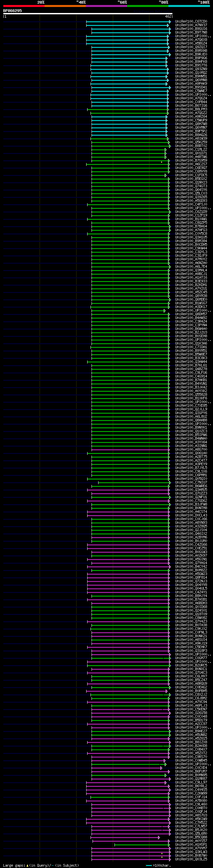This screenshot has width=213, height=868.
Task: Click the purple alignment bar for UniRef100_B5CQ88
Action: click(125, 838)
